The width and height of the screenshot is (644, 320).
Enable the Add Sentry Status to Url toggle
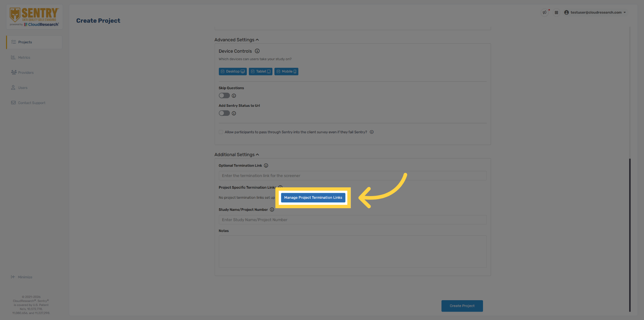[224, 113]
